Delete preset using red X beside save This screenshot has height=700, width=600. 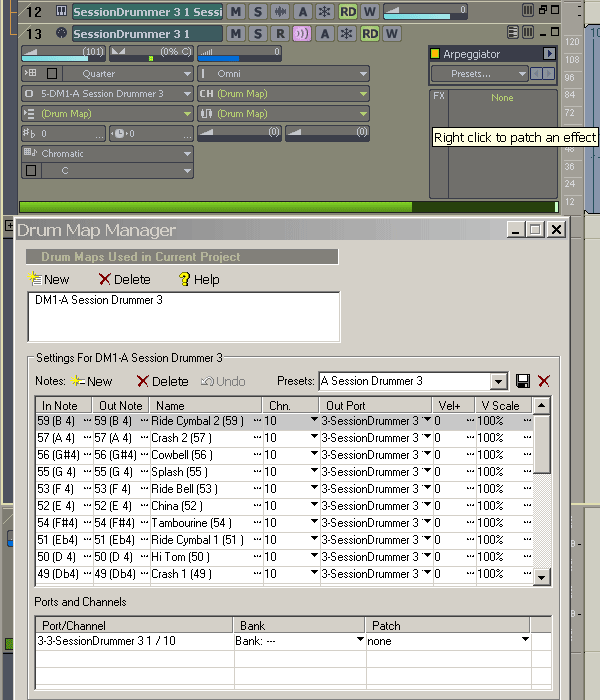click(x=544, y=381)
